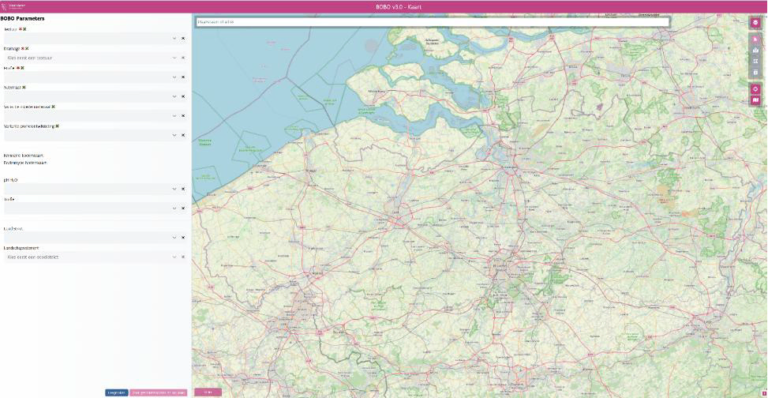Click the small pink icon at map's bottom-right corner
Viewport: 768px width, 398px height.
click(x=765, y=394)
